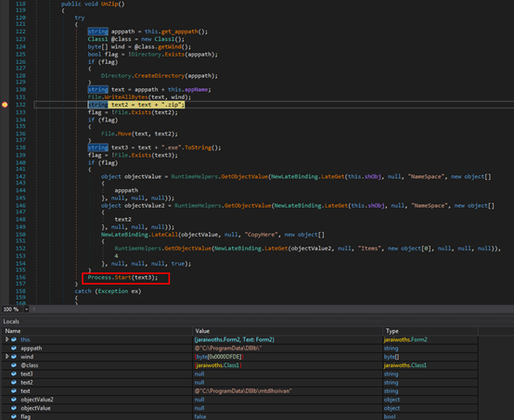514x420 pixels.
Task: Select the text3 row name in Locals
Action: tap(27, 374)
